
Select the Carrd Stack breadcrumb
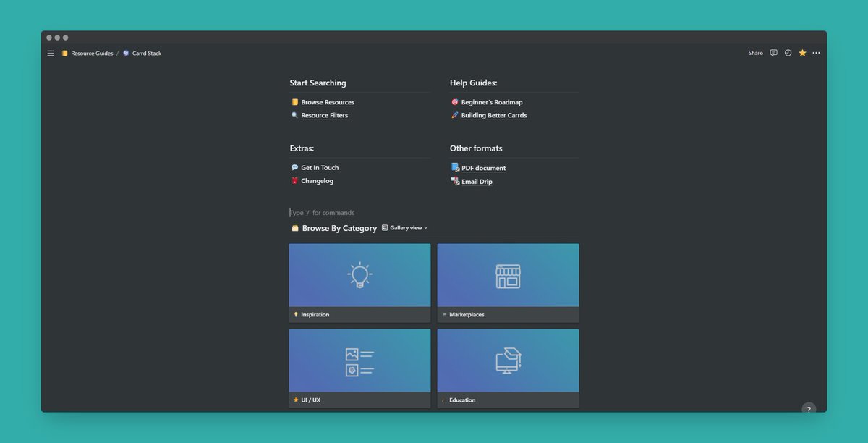click(x=147, y=54)
